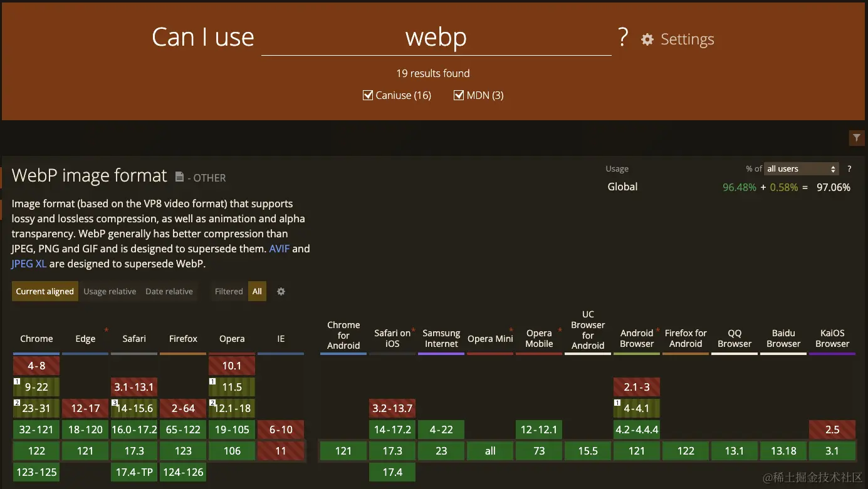Image resolution: width=868 pixels, height=489 pixels.
Task: Click the Edge column header
Action: click(85, 339)
